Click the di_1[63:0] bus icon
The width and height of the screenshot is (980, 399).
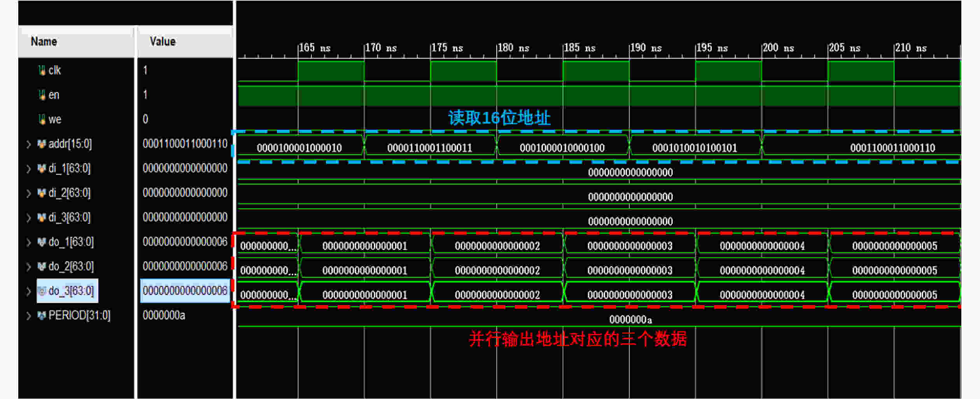(41, 169)
